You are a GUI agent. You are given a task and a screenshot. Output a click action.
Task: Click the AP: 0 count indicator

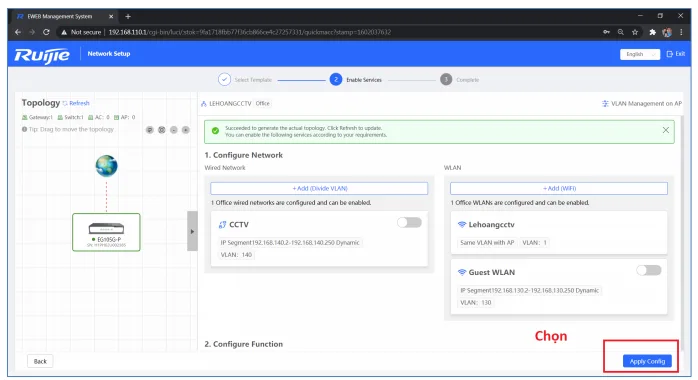click(125, 117)
